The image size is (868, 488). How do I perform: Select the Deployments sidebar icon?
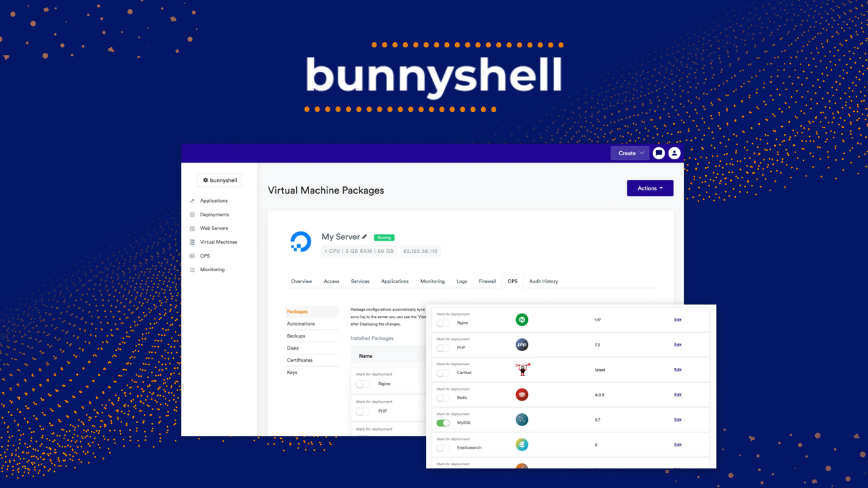[x=193, y=215]
